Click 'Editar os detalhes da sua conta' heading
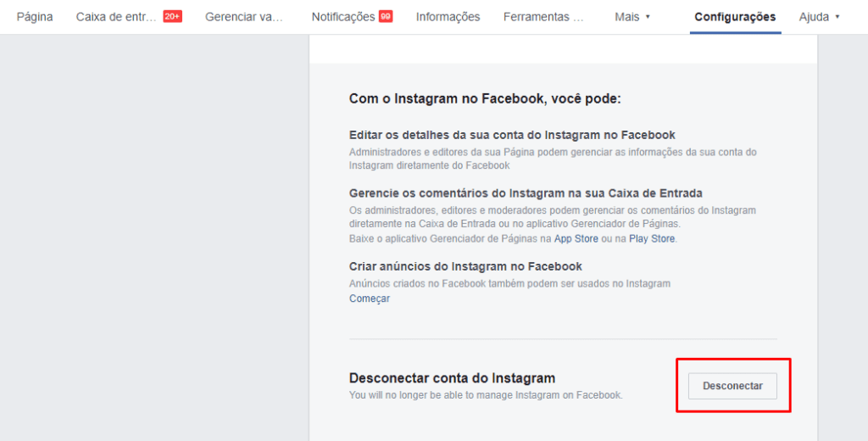 click(512, 136)
